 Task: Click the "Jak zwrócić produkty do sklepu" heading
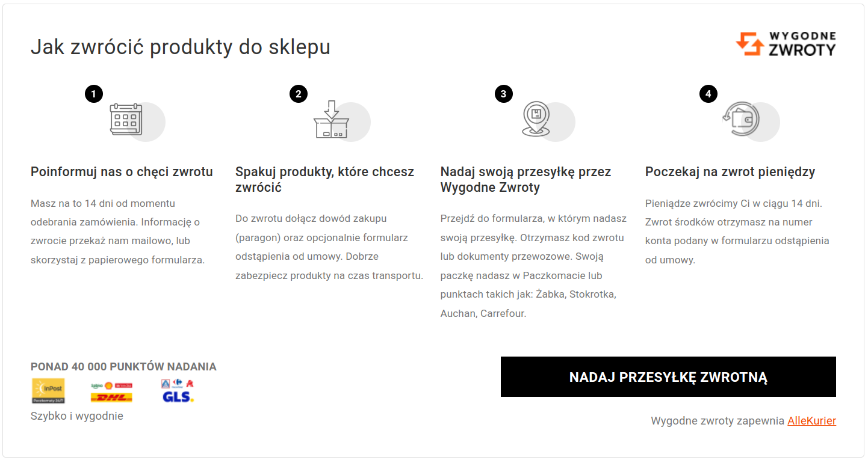pyautogui.click(x=180, y=47)
